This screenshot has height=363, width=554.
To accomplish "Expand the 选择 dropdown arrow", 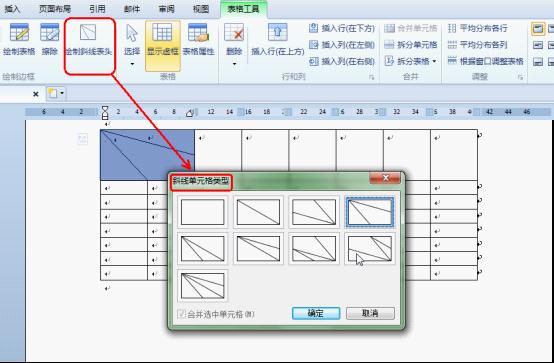I will pos(132,64).
